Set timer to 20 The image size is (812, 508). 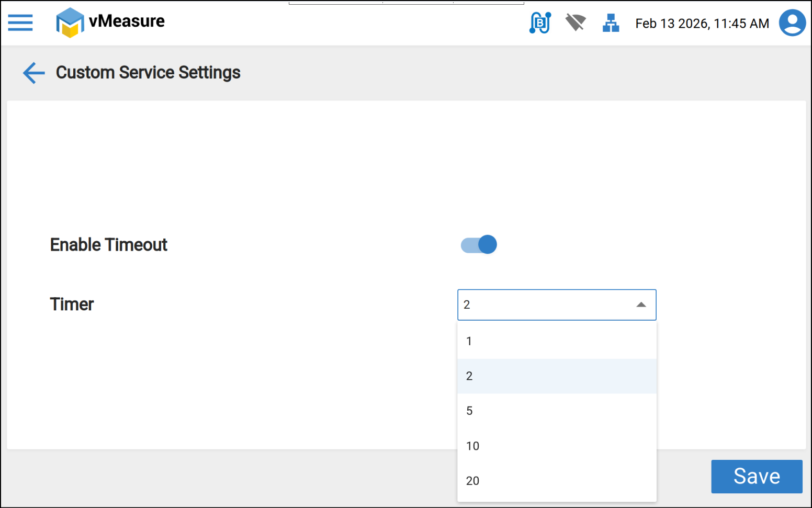pyautogui.click(x=557, y=481)
